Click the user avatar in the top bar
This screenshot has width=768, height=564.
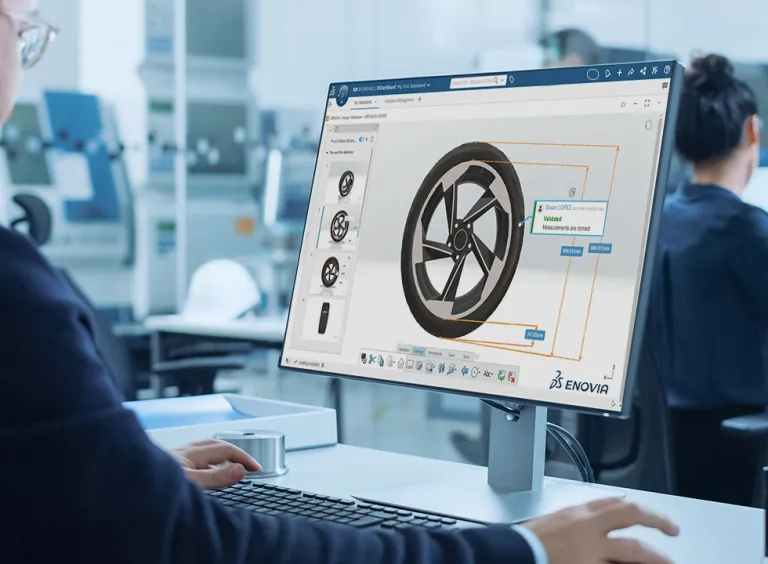(593, 74)
